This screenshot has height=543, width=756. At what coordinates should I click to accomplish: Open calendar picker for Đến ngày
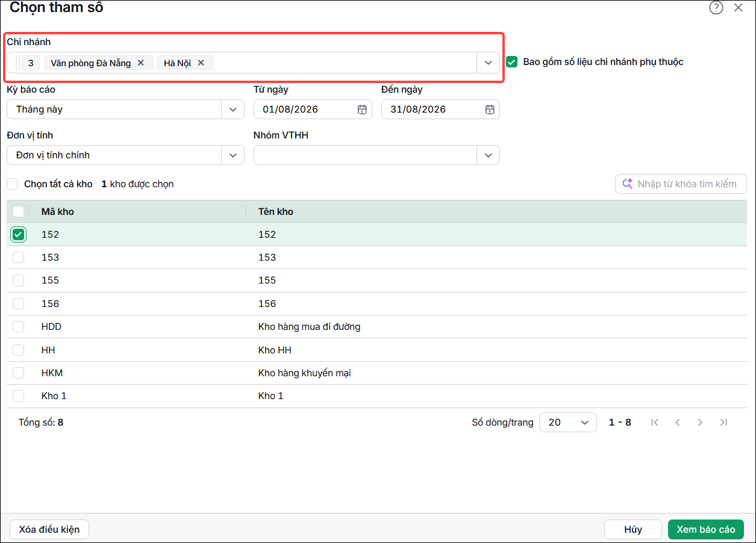pyautogui.click(x=490, y=110)
